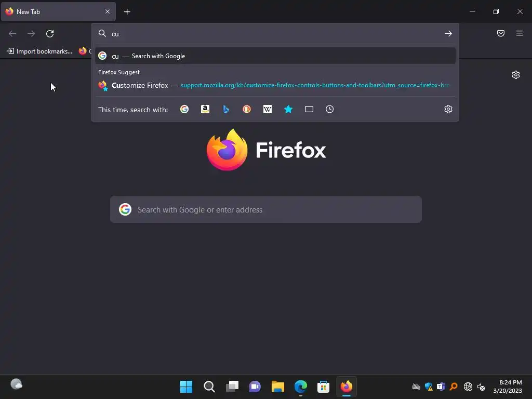532x399 pixels.
Task: Open search settings gear in dropdown
Action: (448, 109)
